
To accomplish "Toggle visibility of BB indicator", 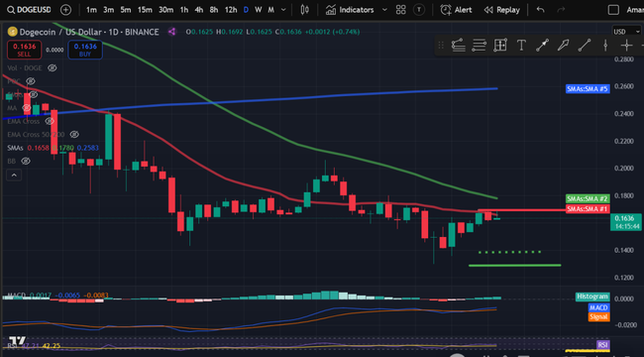I will point(26,161).
